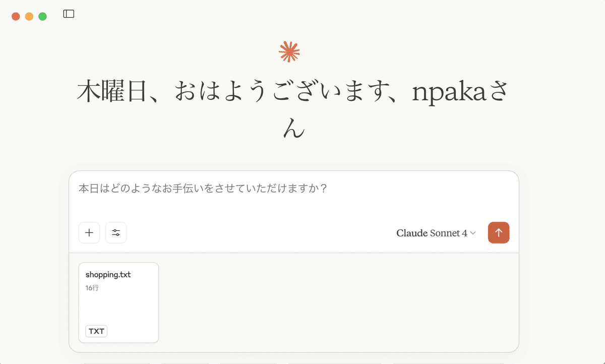Open the attach file menu with the plus icon
Image resolution: width=605 pixels, height=364 pixels.
coord(89,232)
